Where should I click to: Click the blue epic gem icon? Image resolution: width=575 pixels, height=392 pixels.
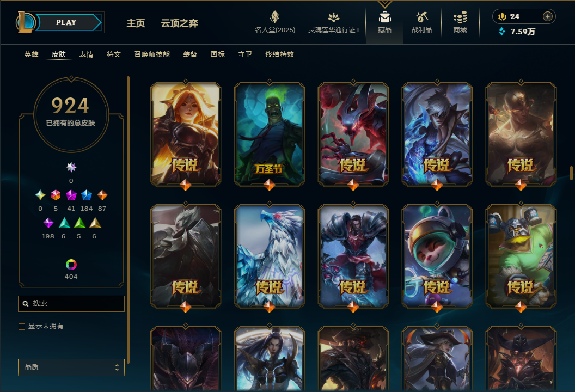87,195
